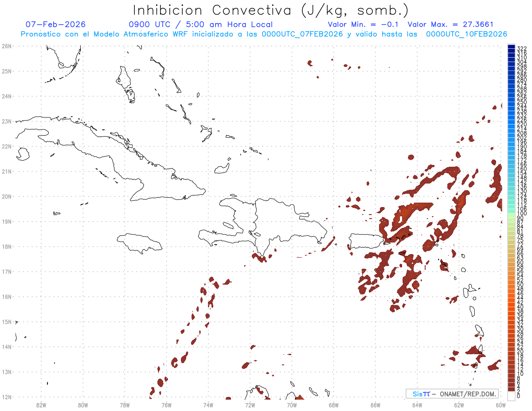Click the 20N latitude label
Image resolution: width=532 pixels, height=411 pixels.
[x=6, y=196]
